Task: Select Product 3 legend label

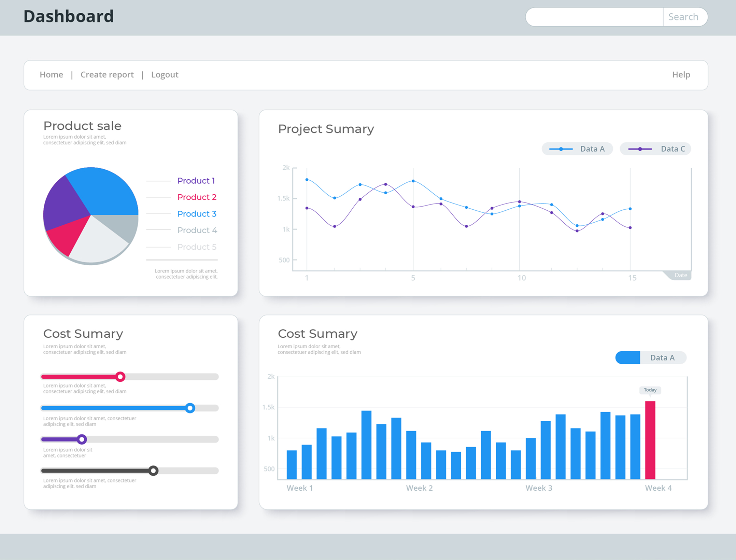Action: click(x=197, y=214)
